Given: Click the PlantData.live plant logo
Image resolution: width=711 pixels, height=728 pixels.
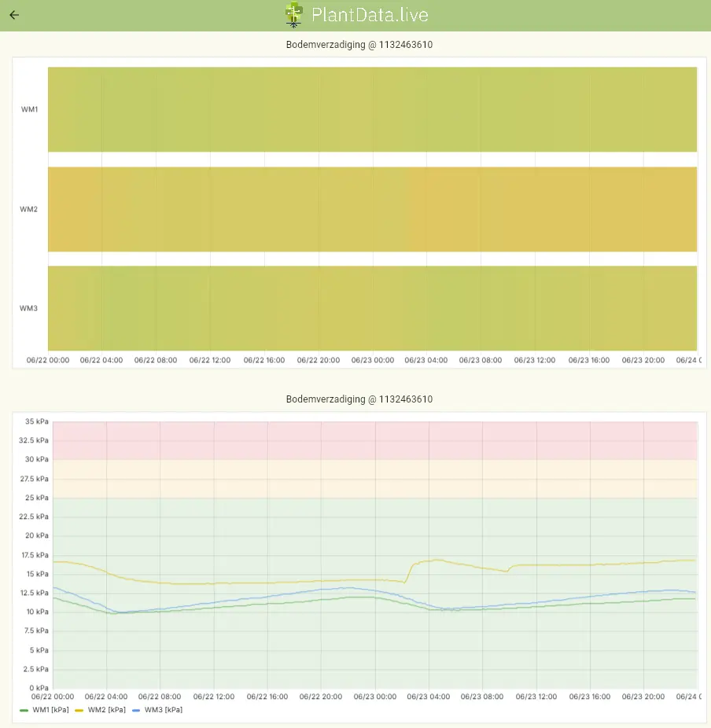Looking at the screenshot, I should 293,15.
